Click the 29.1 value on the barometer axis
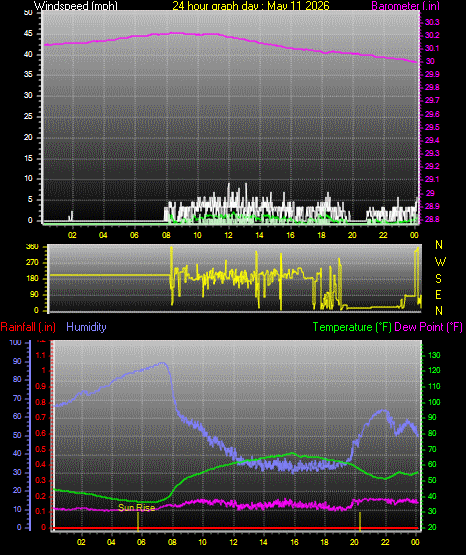This screenshot has width=466, height=555. coord(432,179)
